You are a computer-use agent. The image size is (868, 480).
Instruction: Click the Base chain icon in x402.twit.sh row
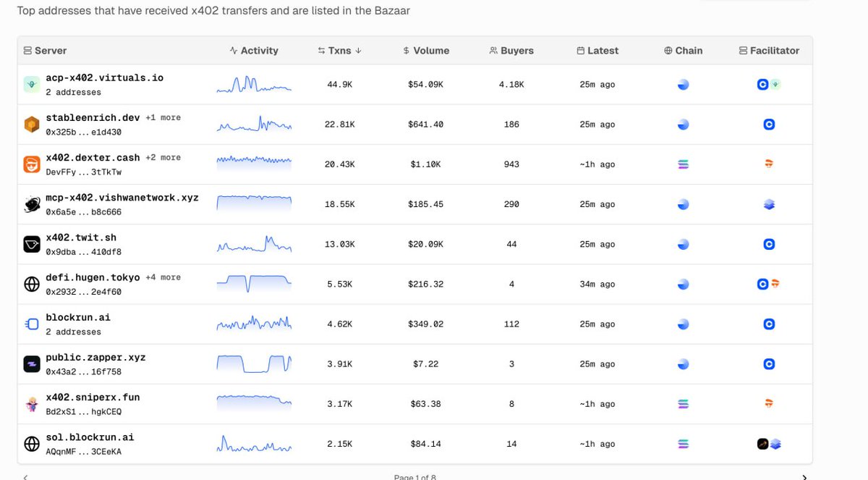click(683, 244)
